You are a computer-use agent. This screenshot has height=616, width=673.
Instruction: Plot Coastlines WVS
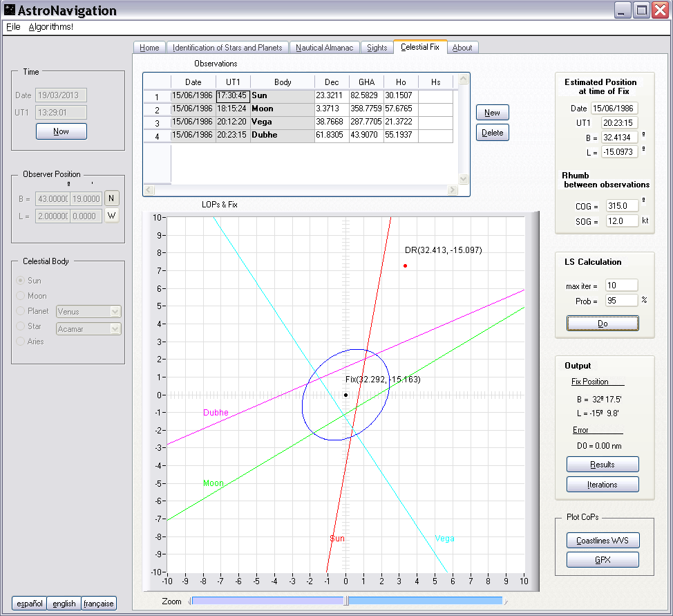coord(602,540)
